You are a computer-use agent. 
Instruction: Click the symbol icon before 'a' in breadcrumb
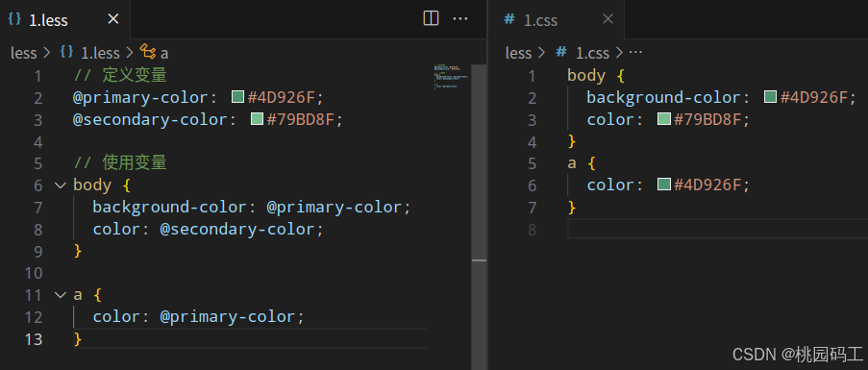coord(148,52)
